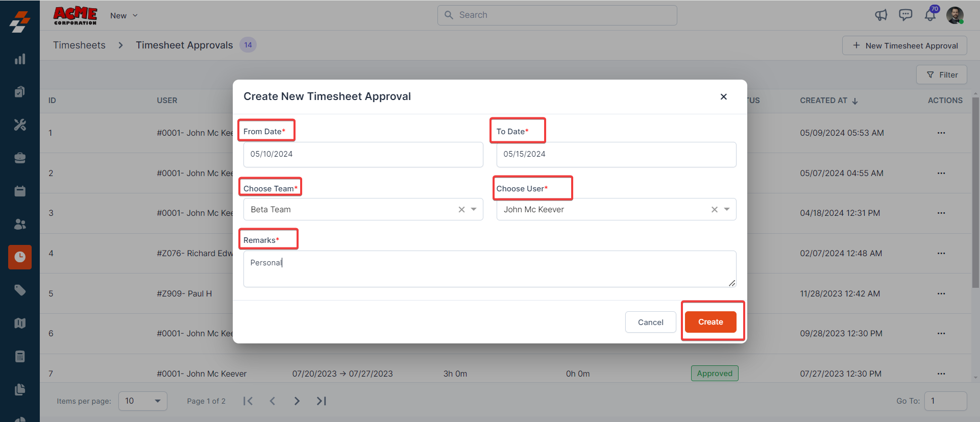Open the notifications bell
The image size is (980, 422).
[930, 15]
